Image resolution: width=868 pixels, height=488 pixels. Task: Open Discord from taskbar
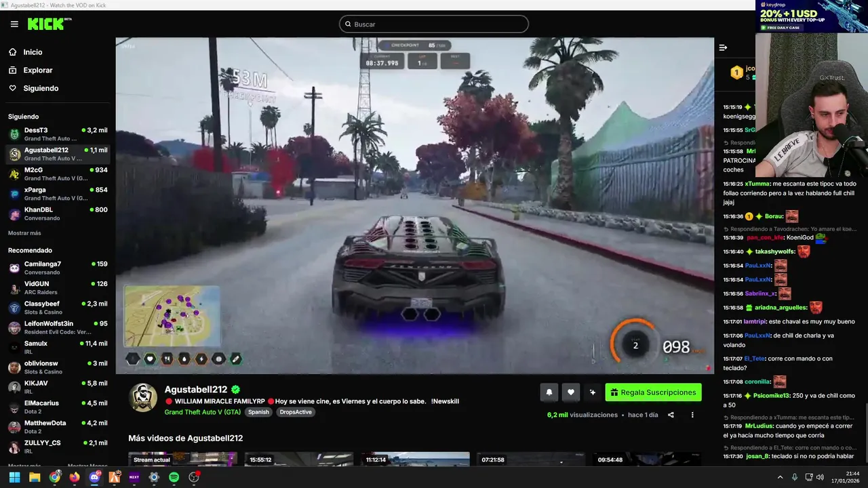[94, 477]
